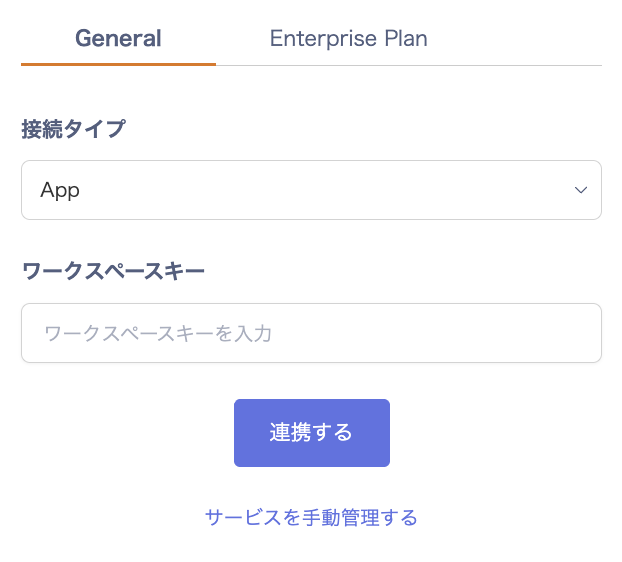Click the 接続タイプ field label

(73, 129)
